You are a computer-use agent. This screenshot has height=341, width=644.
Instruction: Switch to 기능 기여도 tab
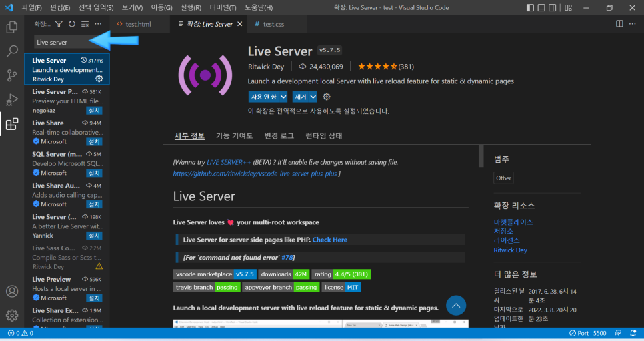tap(235, 136)
